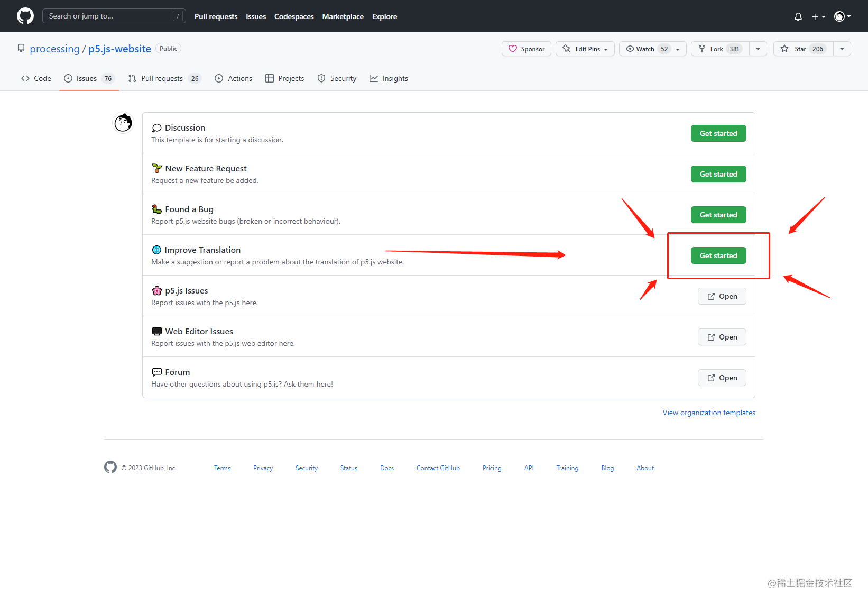Image resolution: width=868 pixels, height=604 pixels.
Task: Click the footer GitHub octocat icon
Action: pyautogui.click(x=110, y=467)
